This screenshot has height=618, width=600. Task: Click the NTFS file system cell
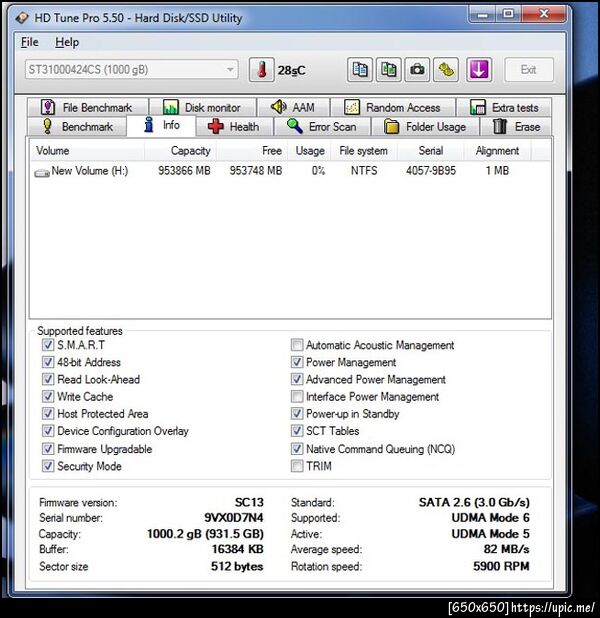364,171
